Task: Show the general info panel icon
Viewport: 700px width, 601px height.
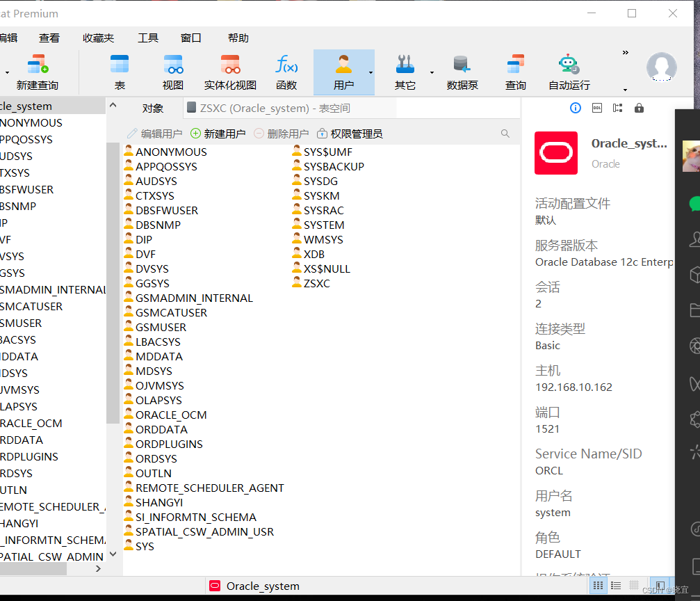Action: point(576,108)
